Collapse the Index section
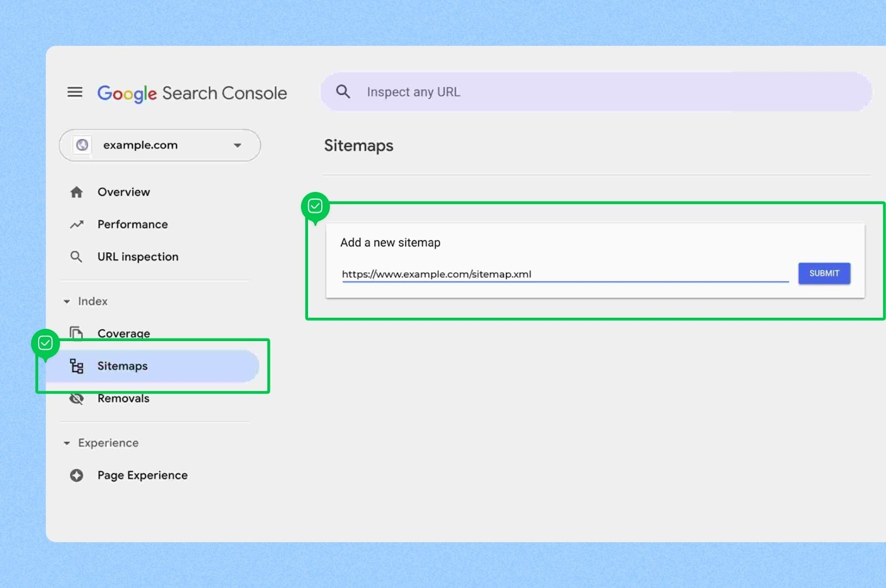This screenshot has width=886, height=588. (x=66, y=301)
